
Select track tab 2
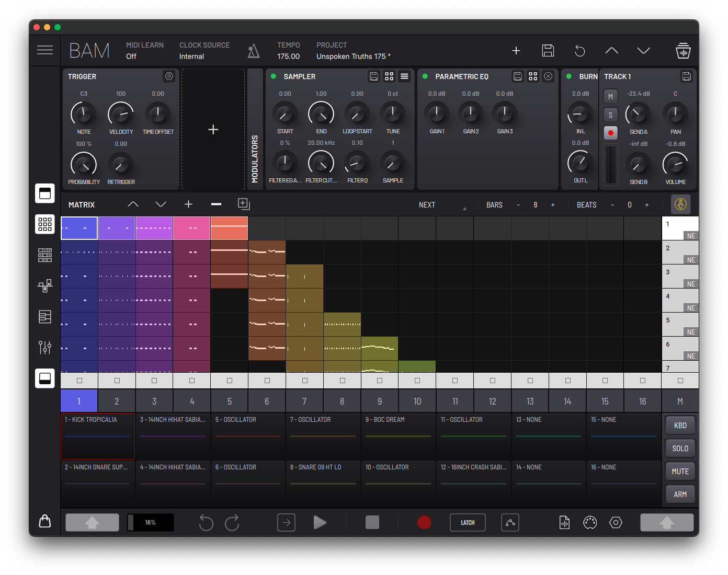117,401
